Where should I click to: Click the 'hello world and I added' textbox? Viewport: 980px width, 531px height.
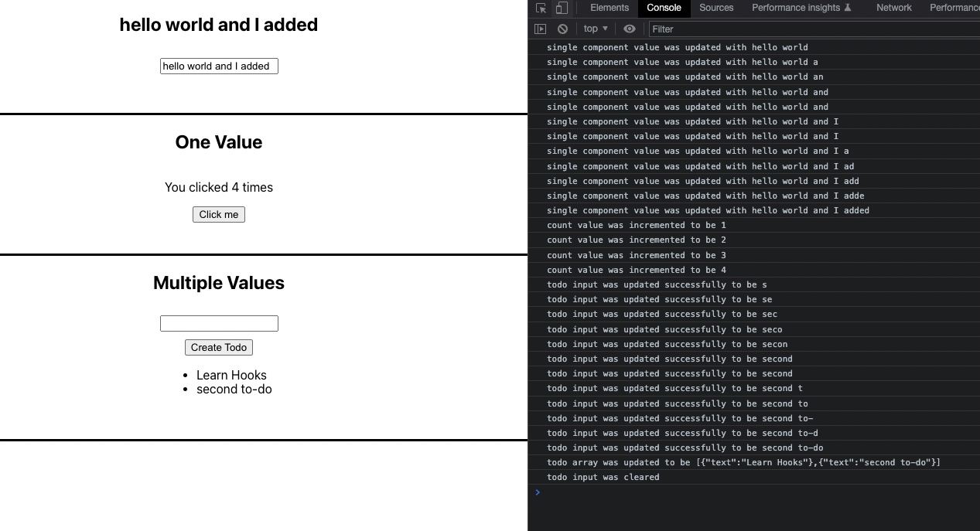[219, 66]
